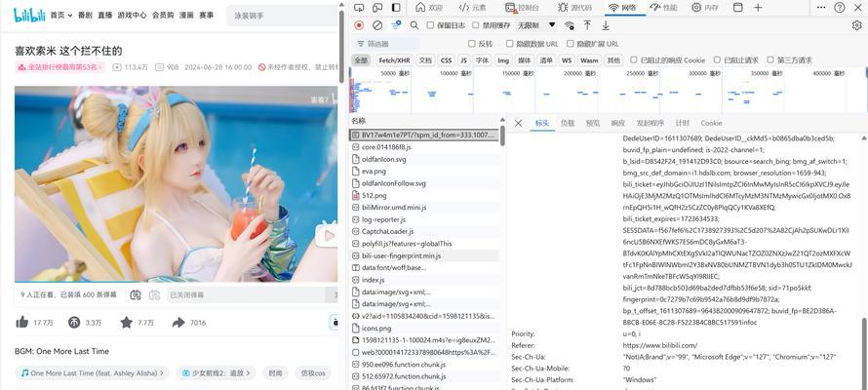
Task: Like the video with thumbs-up icon
Action: [x=22, y=322]
